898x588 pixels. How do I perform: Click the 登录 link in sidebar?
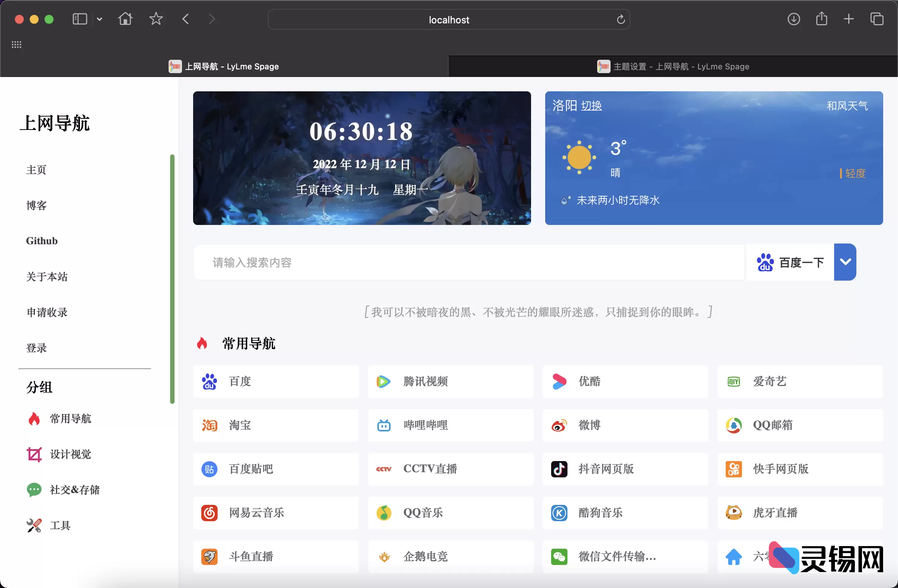coord(36,348)
